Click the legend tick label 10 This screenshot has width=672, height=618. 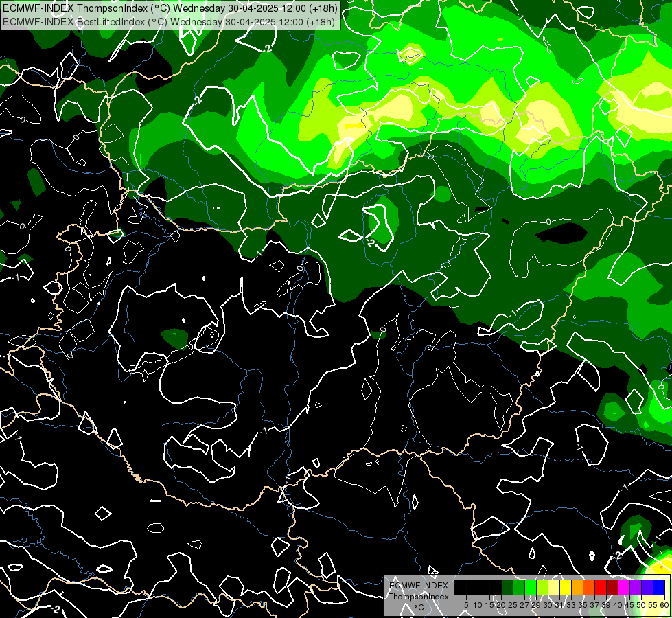478,605
